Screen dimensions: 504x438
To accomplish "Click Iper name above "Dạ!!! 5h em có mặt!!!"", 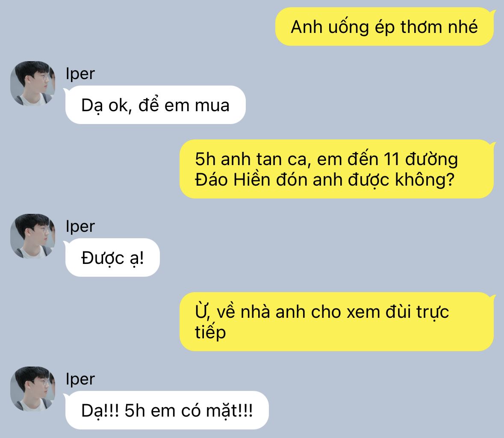I will [x=80, y=379].
